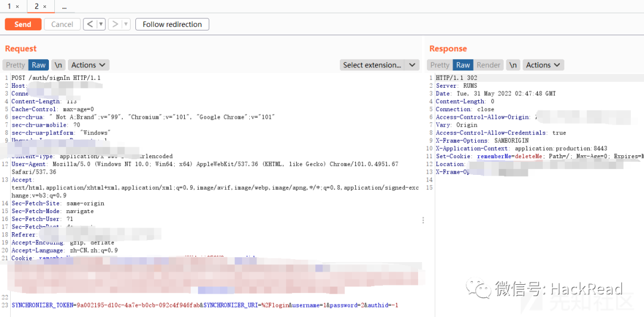Click the X-Application-Context response header
The width and height of the screenshot is (644, 317).
pyautogui.click(x=522, y=148)
